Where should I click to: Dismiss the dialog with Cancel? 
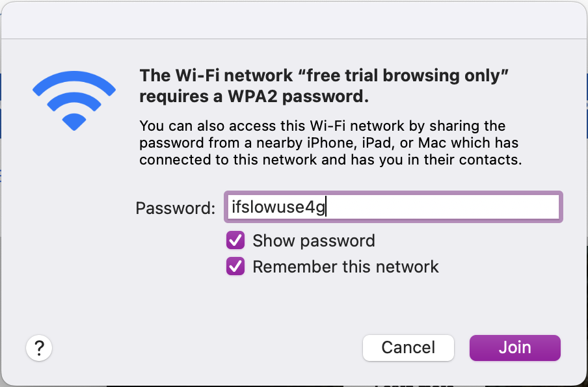click(x=408, y=348)
